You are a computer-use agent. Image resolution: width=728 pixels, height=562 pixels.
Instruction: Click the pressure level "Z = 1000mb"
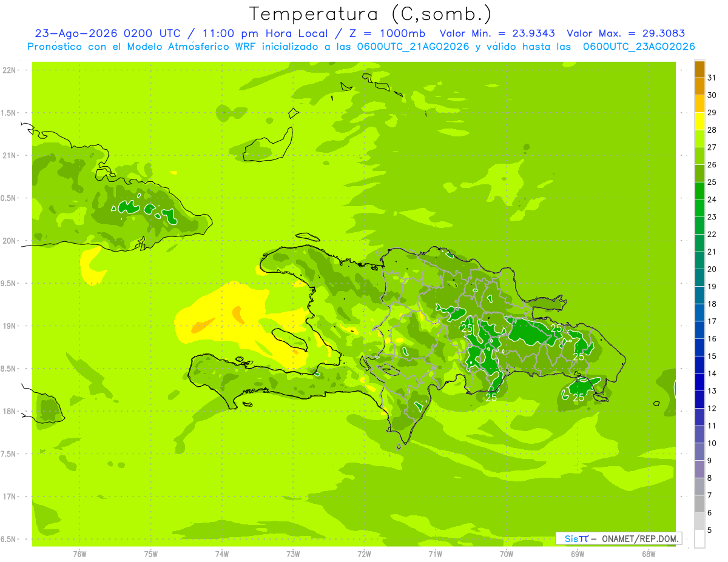pyautogui.click(x=387, y=33)
